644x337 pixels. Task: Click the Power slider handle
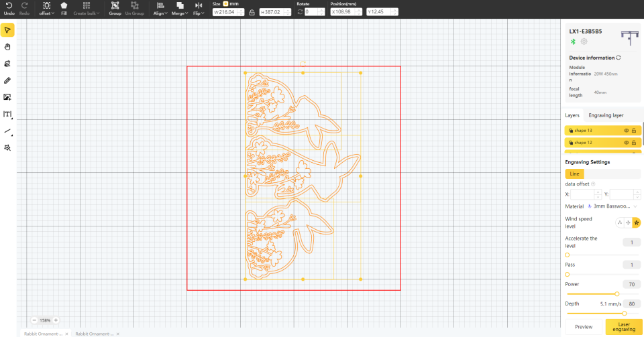(617, 294)
